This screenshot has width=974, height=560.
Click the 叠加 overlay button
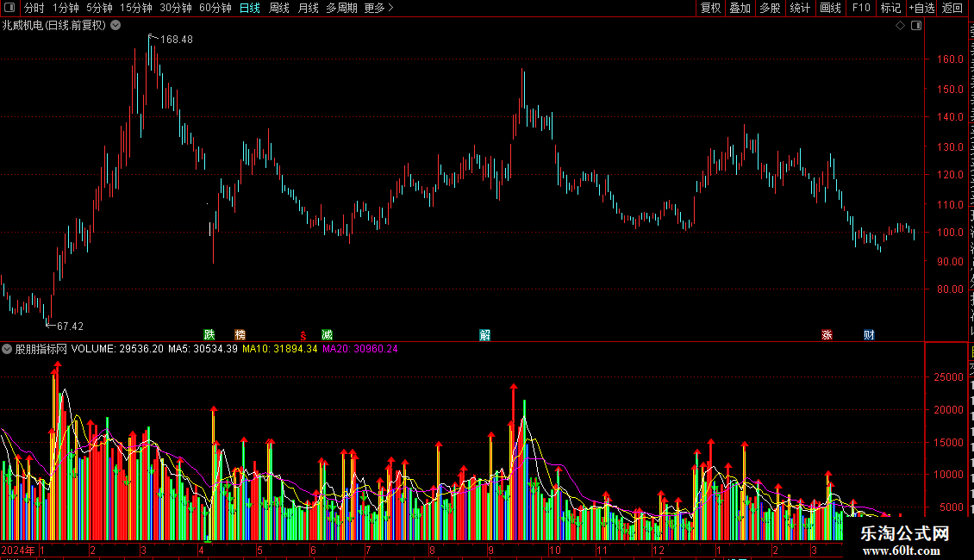pos(740,8)
